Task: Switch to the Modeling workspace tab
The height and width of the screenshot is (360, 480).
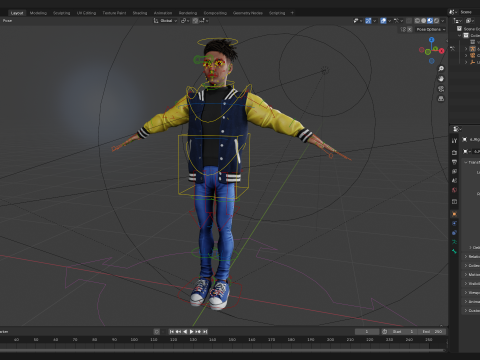Action: (x=38, y=13)
